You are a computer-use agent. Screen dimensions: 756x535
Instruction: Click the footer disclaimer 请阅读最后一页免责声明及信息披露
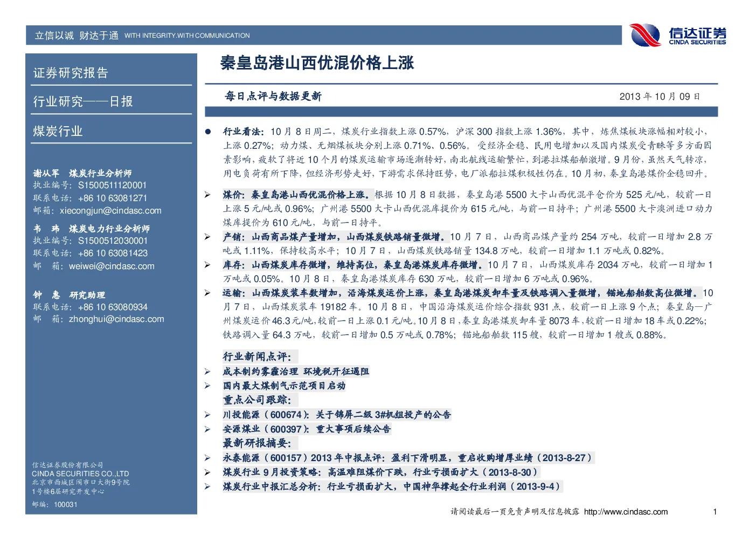pyautogui.click(x=515, y=512)
